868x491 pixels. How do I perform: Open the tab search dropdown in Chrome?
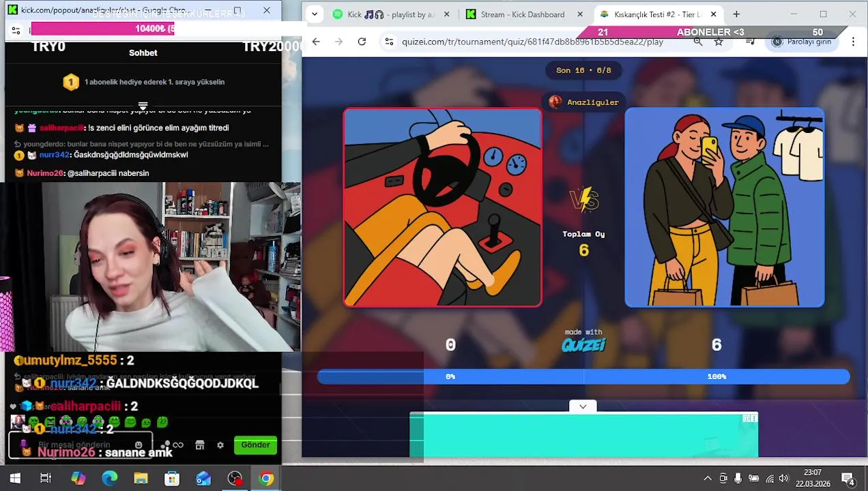pos(314,14)
